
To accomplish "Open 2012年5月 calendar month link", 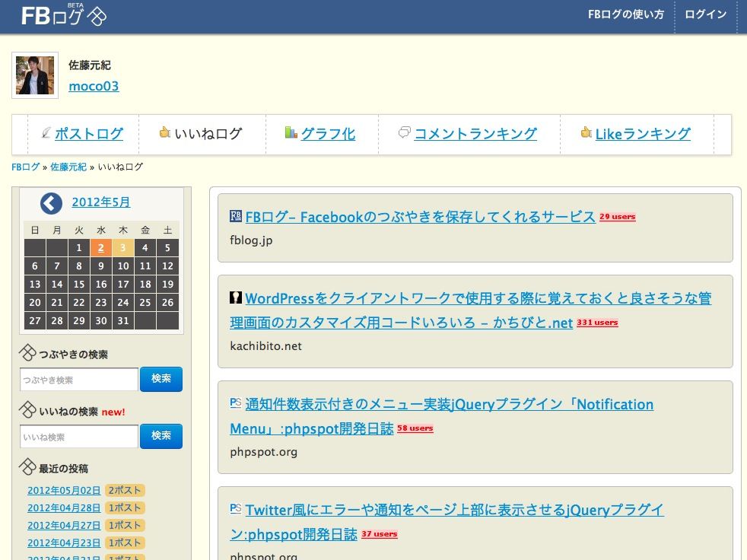I will pyautogui.click(x=101, y=202).
